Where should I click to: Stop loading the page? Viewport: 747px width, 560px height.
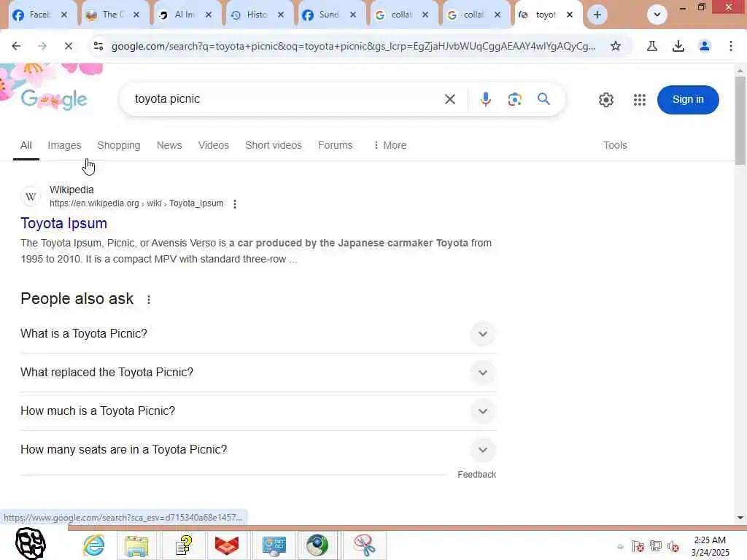click(x=68, y=46)
